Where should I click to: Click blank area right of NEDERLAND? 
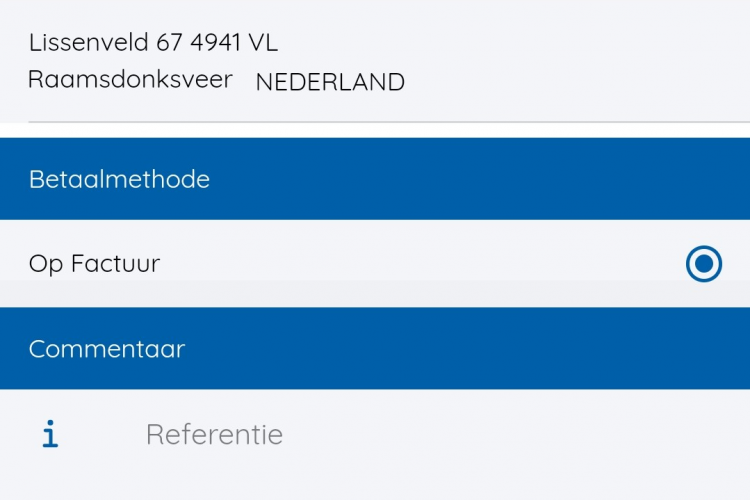(576, 82)
